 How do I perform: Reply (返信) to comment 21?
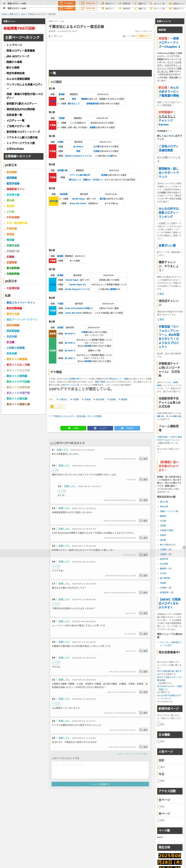pyautogui.click(x=143, y=692)
